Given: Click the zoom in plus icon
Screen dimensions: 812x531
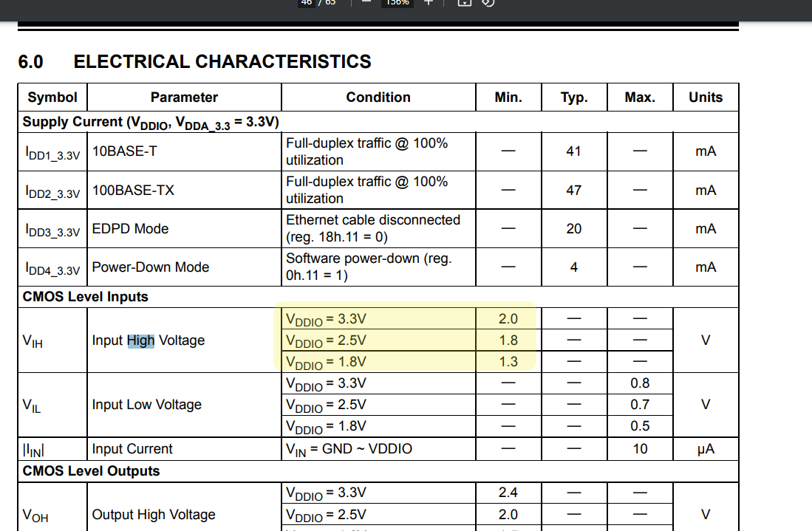Looking at the screenshot, I should click(x=429, y=2).
